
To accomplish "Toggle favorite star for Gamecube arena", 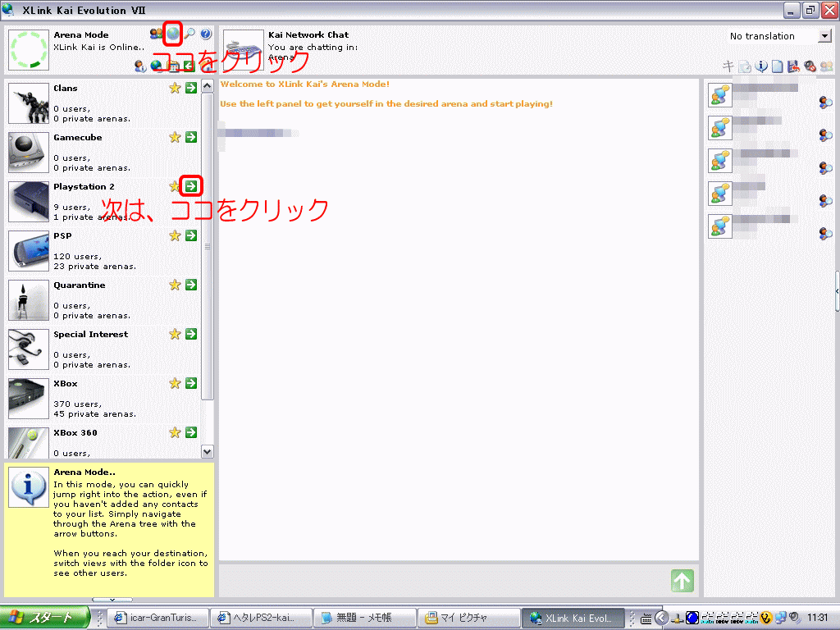I will tap(175, 137).
